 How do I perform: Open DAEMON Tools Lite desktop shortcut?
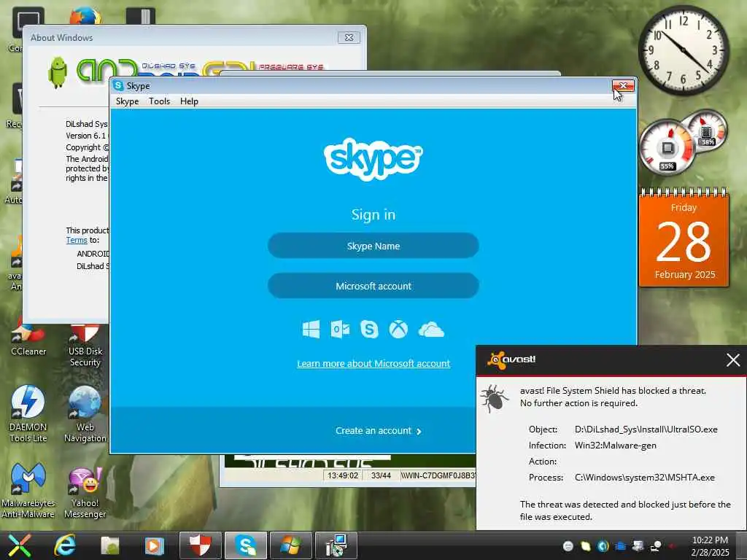(x=28, y=414)
